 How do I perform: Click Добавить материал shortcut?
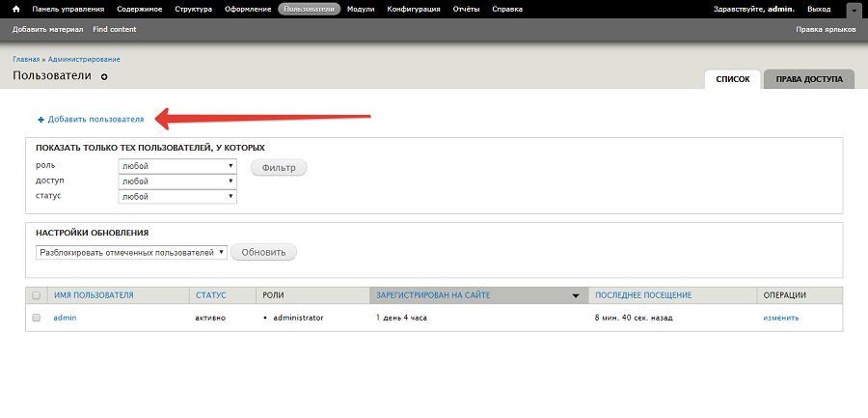(47, 29)
